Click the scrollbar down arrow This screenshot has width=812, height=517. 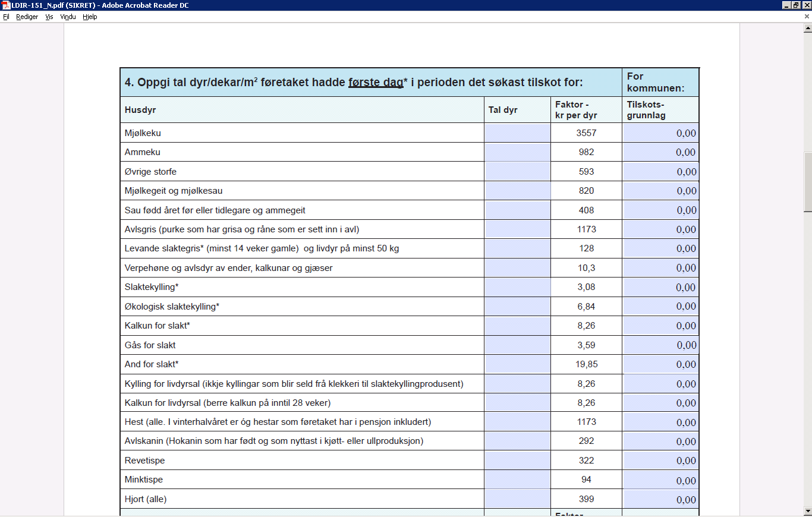click(x=807, y=511)
